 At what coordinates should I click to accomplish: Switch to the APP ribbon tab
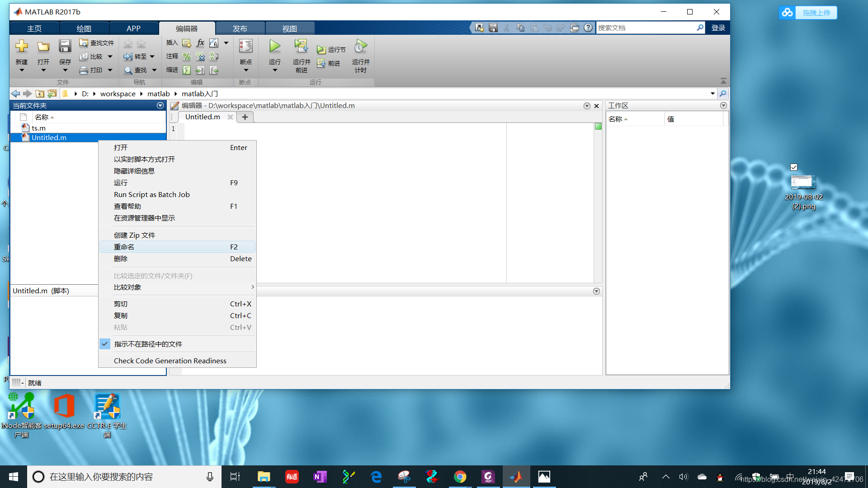pyautogui.click(x=133, y=28)
